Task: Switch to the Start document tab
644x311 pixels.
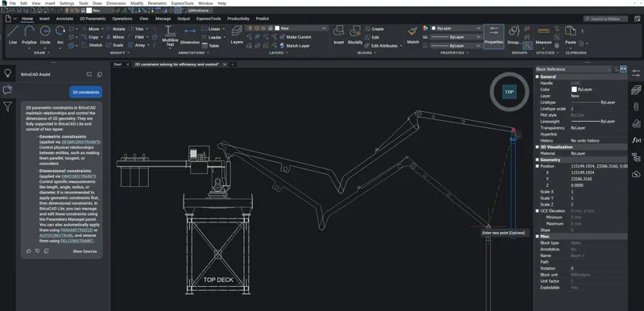Action: click(x=118, y=64)
